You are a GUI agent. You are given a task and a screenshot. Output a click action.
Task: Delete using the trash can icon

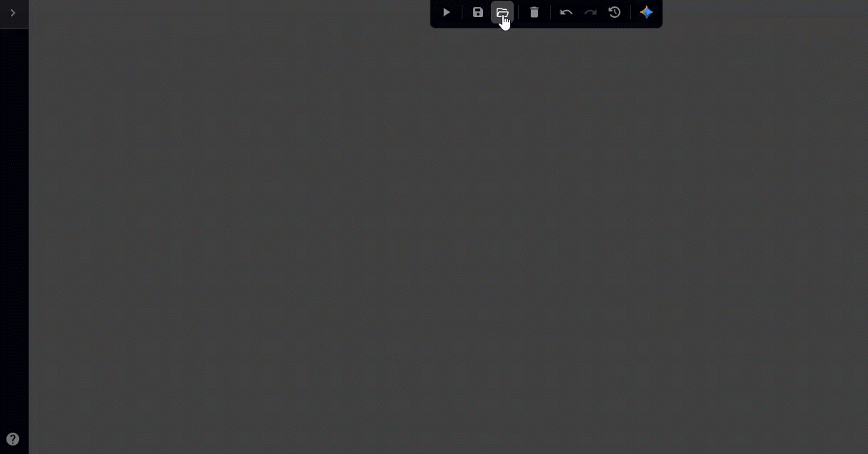534,12
